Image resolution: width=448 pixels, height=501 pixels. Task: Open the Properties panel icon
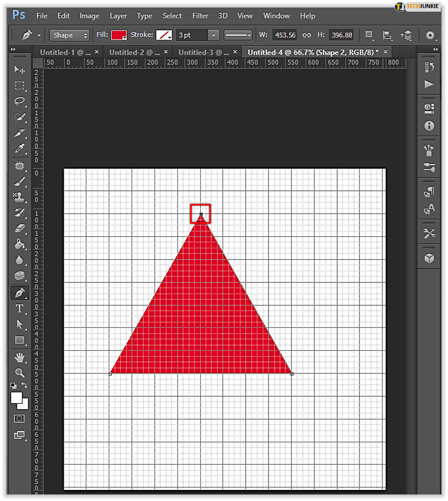click(429, 109)
